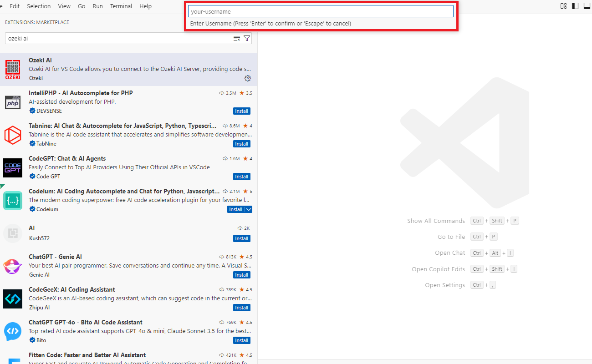Click the IntelliPHP php extension icon
The image size is (592, 364).
tap(13, 102)
